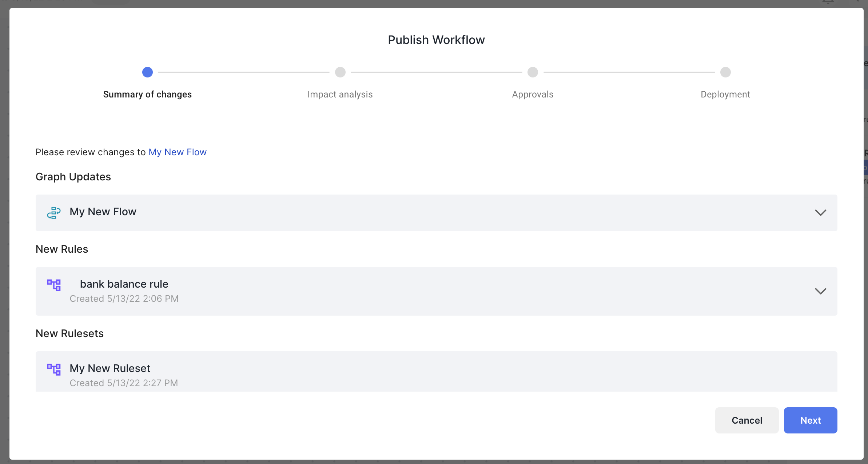
Task: Select the Impact analysis step dot
Action: coord(340,72)
